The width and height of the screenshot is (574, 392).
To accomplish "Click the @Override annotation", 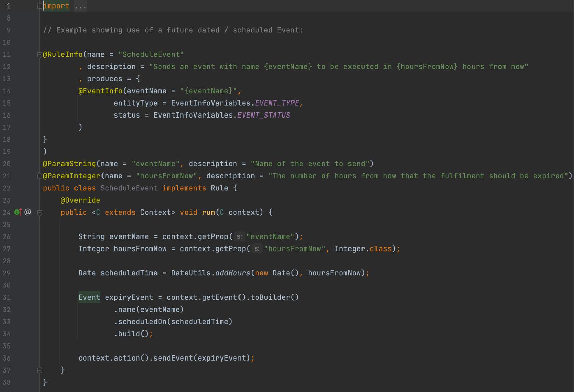I will [80, 200].
